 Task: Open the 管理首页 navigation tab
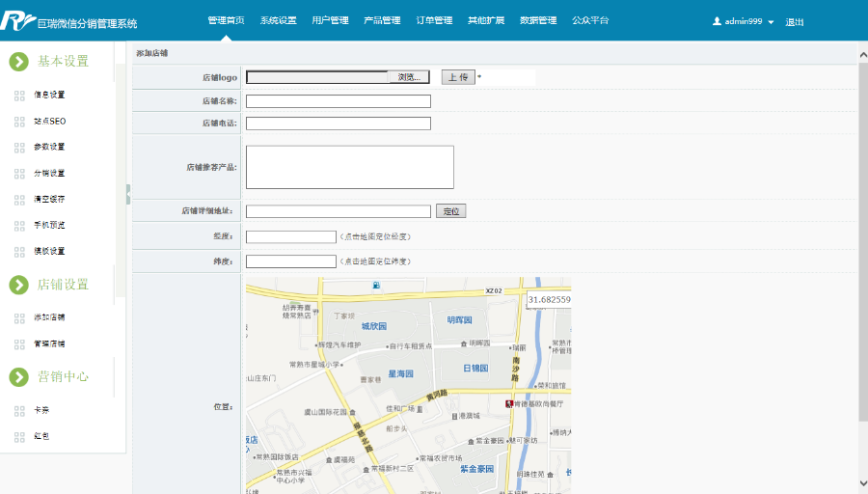point(226,20)
